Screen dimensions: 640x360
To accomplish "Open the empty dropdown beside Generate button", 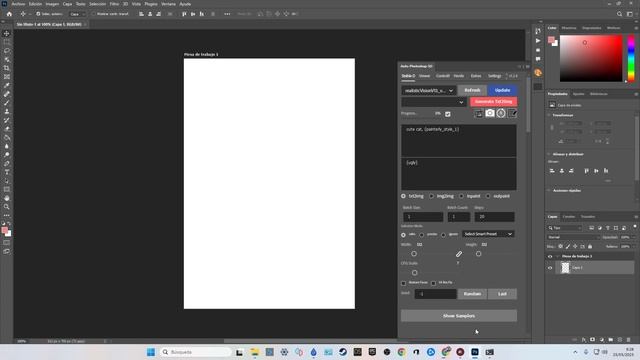I will pyautogui.click(x=434, y=102).
